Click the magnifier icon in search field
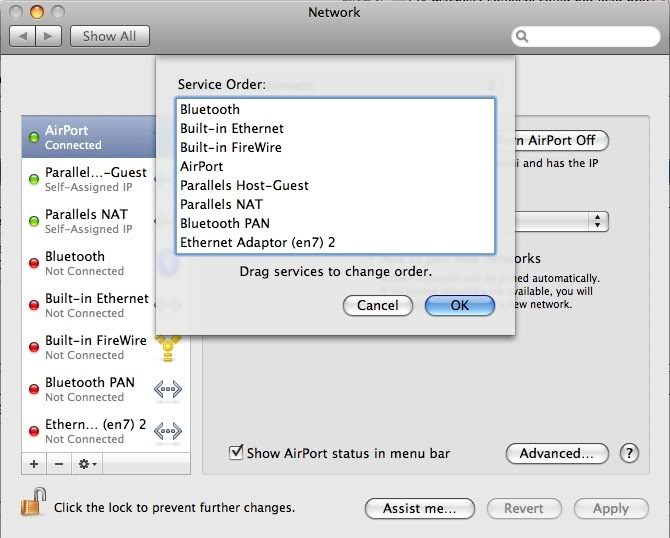670x538 pixels. point(522,36)
